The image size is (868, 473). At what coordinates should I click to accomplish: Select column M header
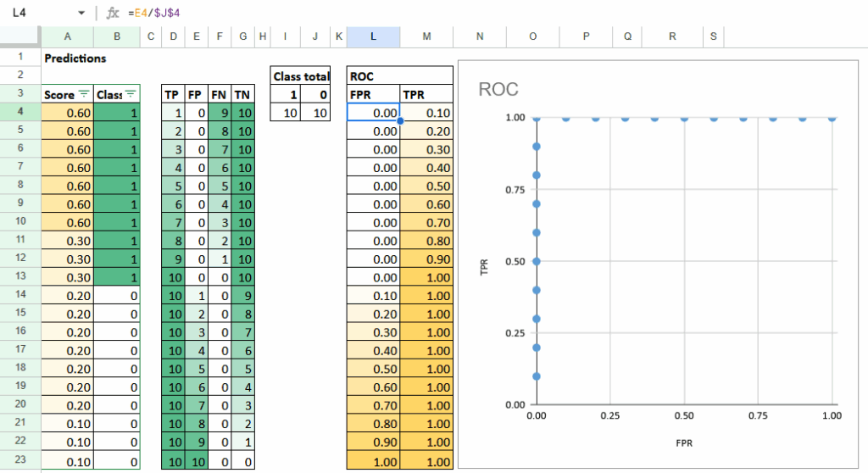[x=426, y=36]
